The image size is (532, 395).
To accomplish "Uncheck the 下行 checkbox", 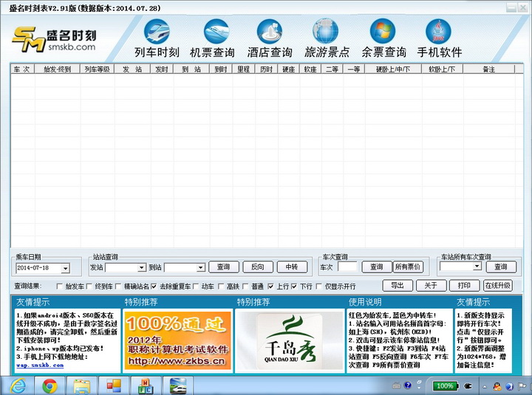I will click(294, 286).
